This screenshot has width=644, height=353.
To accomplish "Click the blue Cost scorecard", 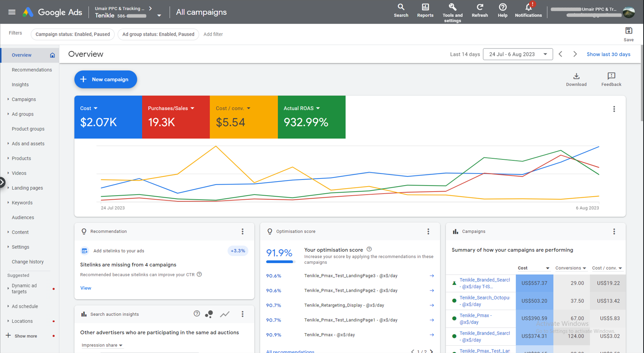I will tap(108, 117).
